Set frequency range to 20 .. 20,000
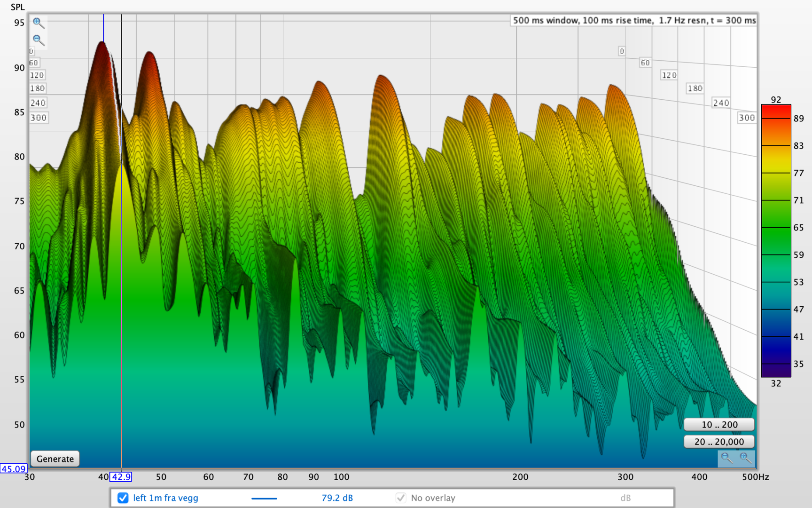Screen dimensions: 812x508 coord(719,442)
